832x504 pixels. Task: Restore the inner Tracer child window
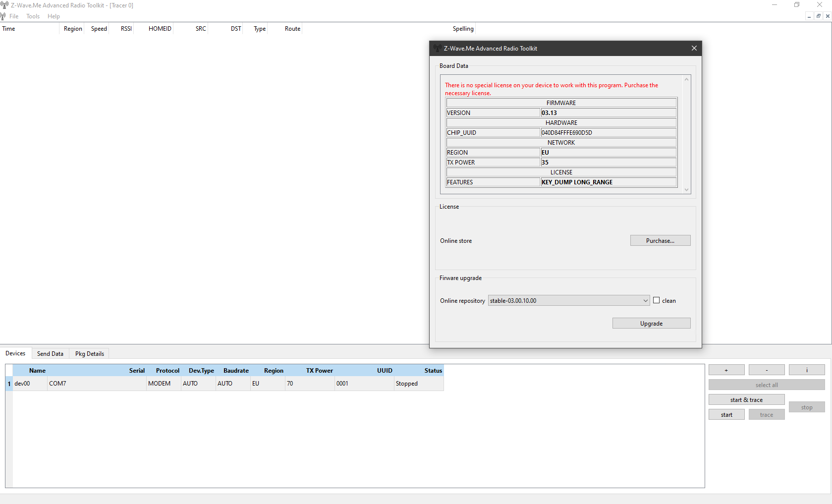pos(818,16)
